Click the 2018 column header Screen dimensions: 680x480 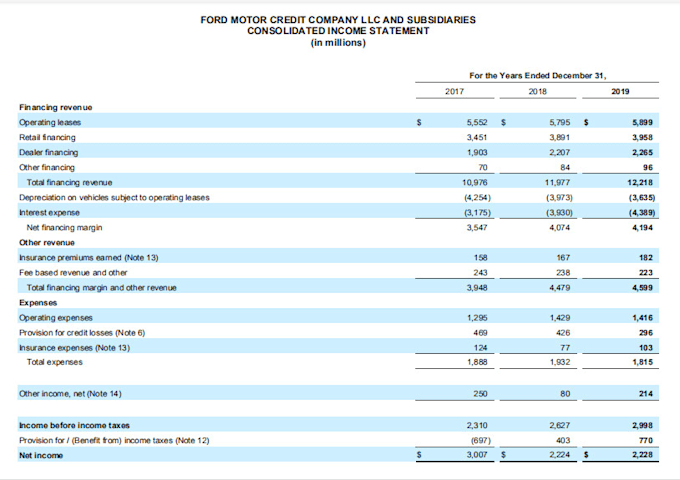tap(537, 91)
